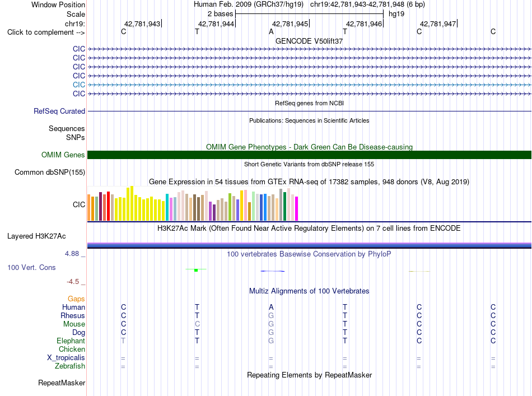The width and height of the screenshot is (532, 396).
Task: Click the Common dbSNP(155) track label
Action: [x=50, y=172]
